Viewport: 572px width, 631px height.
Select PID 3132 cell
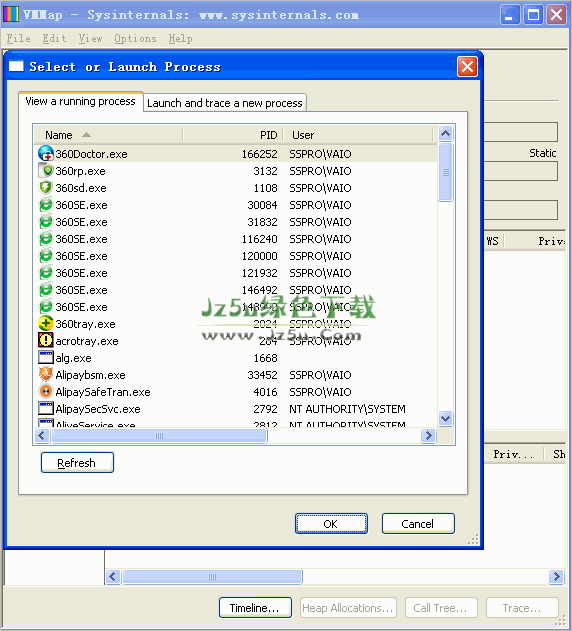coord(265,171)
